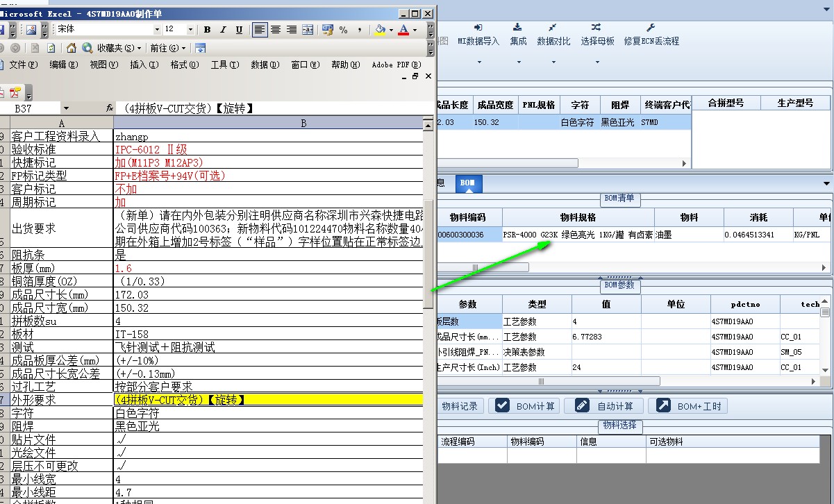834x504 pixels.
Task: Click the Show Only Web Toolbar icon
Action: tap(201, 48)
